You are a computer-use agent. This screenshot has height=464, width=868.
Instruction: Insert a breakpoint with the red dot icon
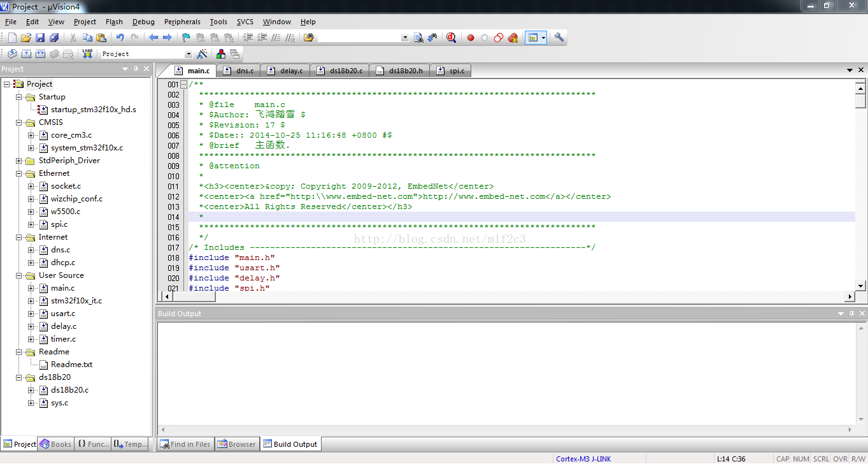coord(471,38)
